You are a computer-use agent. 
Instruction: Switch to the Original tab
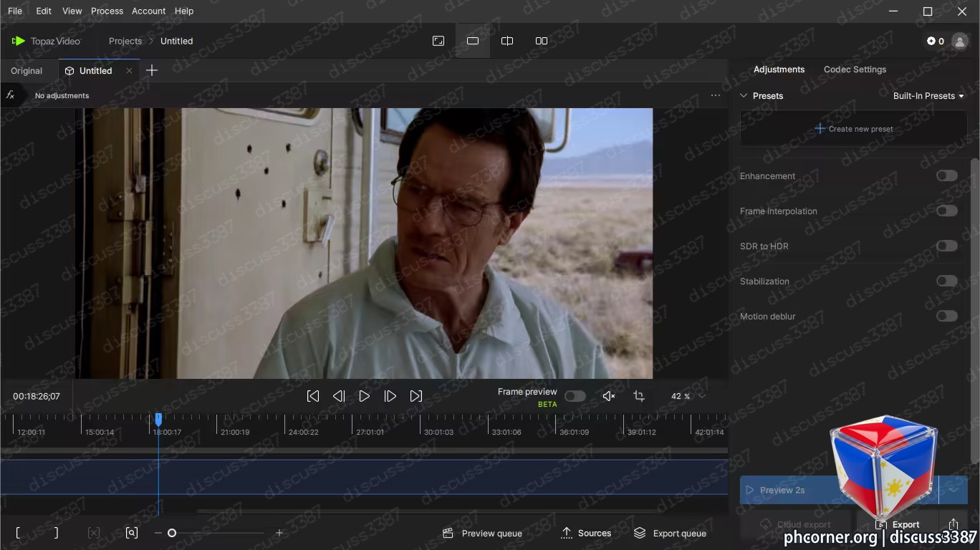27,71
